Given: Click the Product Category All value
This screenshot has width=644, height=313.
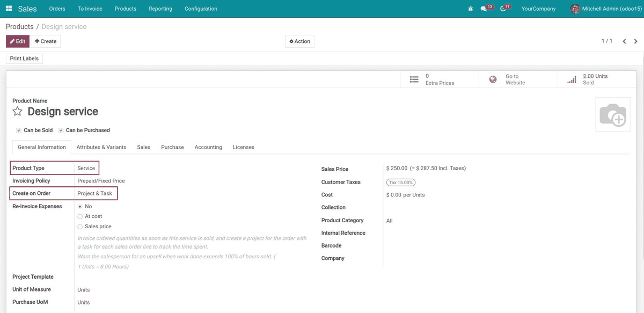Looking at the screenshot, I should (389, 221).
